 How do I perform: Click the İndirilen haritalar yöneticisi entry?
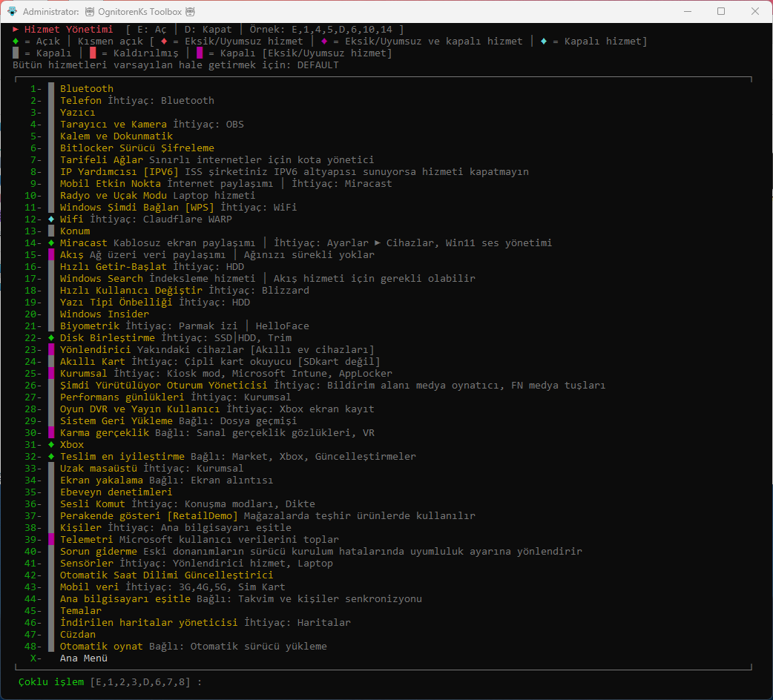[x=149, y=623]
